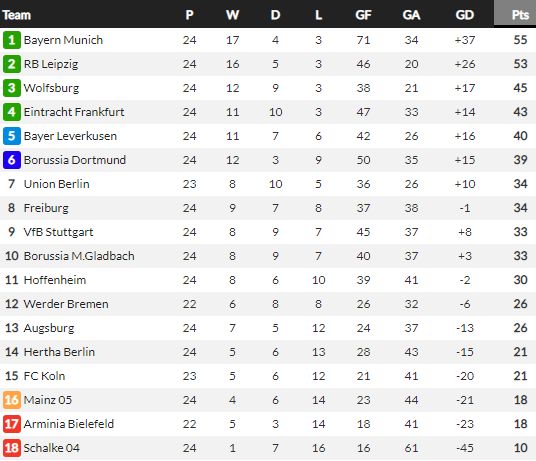Select the GF column header
536x461 pixels.
[x=363, y=15]
